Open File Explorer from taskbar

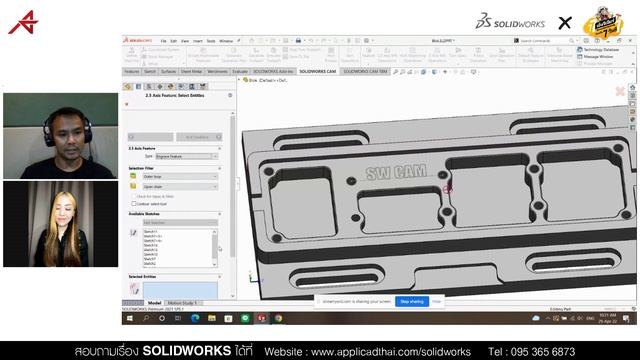pyautogui.click(x=212, y=318)
